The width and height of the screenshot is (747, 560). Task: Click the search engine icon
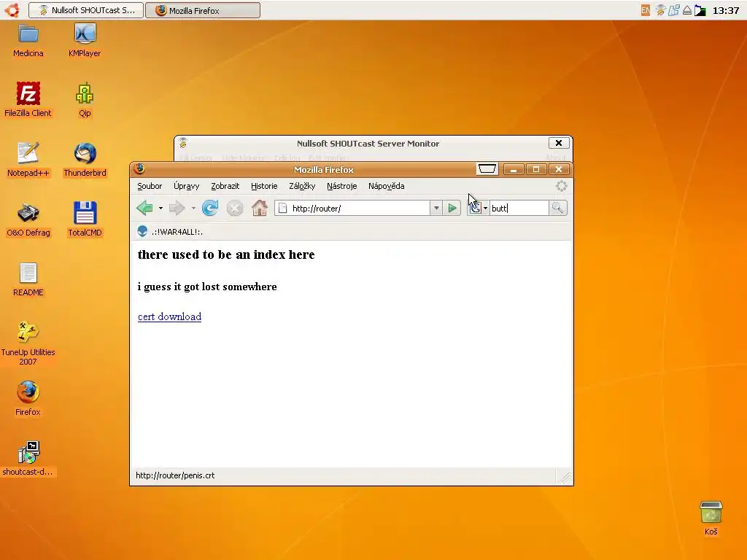[x=475, y=208]
